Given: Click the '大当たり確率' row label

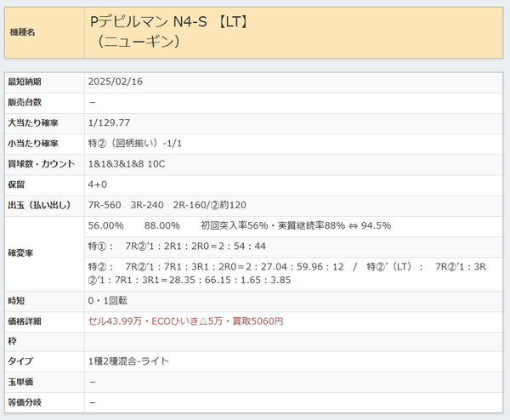Looking at the screenshot, I should click(x=33, y=122).
